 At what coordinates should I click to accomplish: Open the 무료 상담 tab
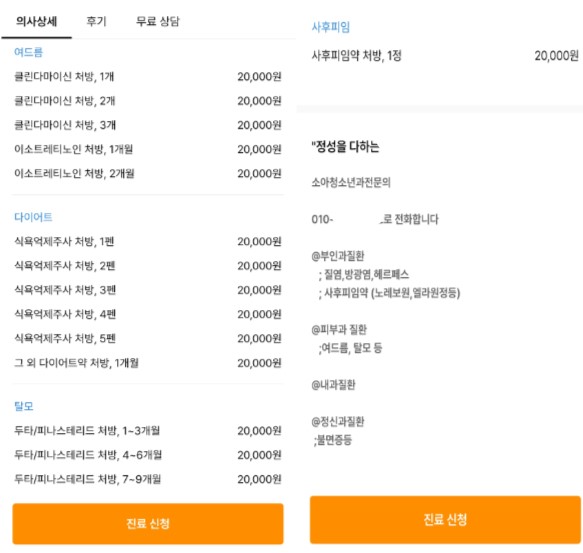(x=158, y=22)
